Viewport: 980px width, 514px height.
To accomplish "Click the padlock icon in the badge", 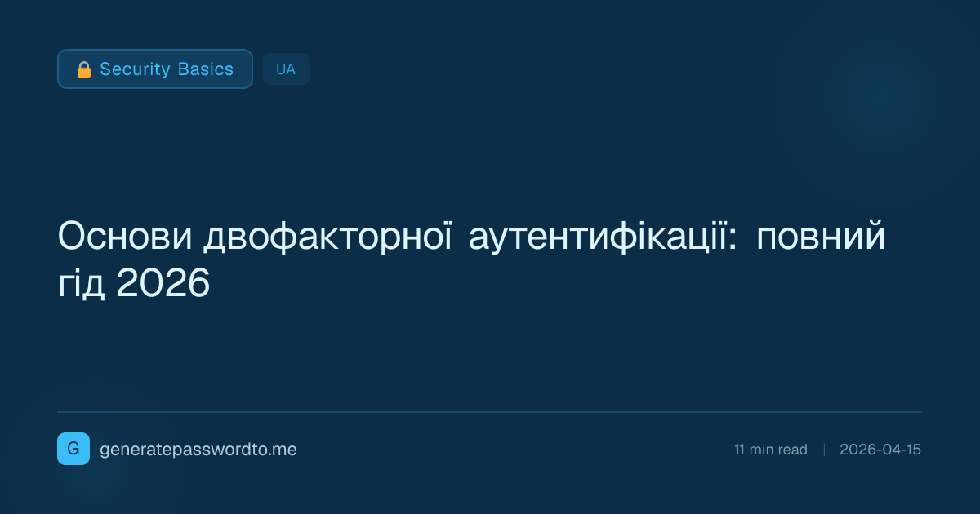I will coord(83,69).
